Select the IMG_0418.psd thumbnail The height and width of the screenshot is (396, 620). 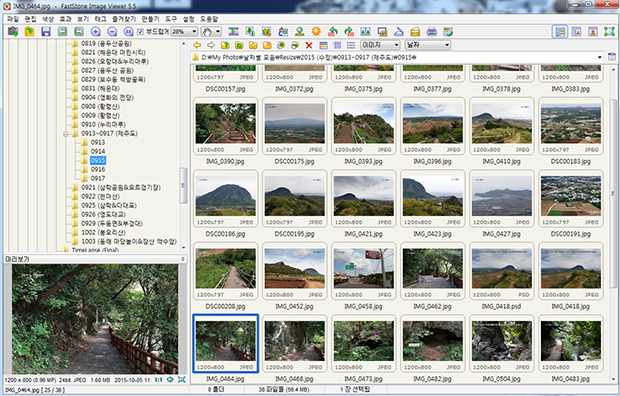pyautogui.click(x=501, y=271)
